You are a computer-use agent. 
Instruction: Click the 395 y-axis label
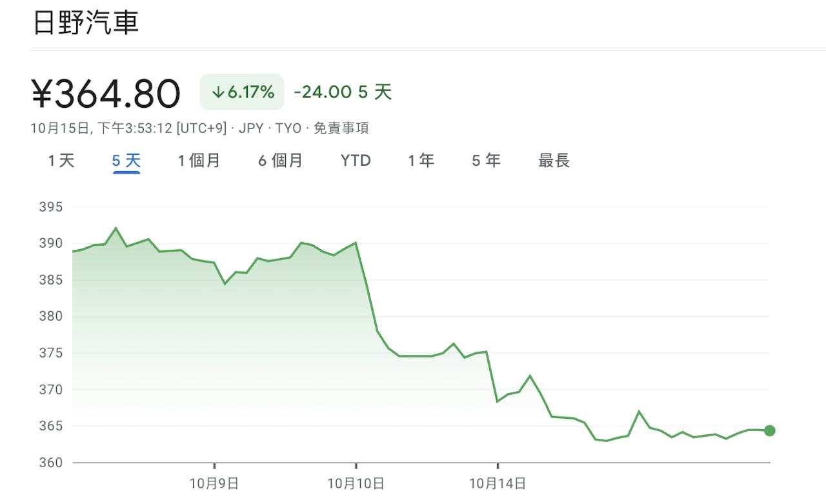(x=51, y=207)
